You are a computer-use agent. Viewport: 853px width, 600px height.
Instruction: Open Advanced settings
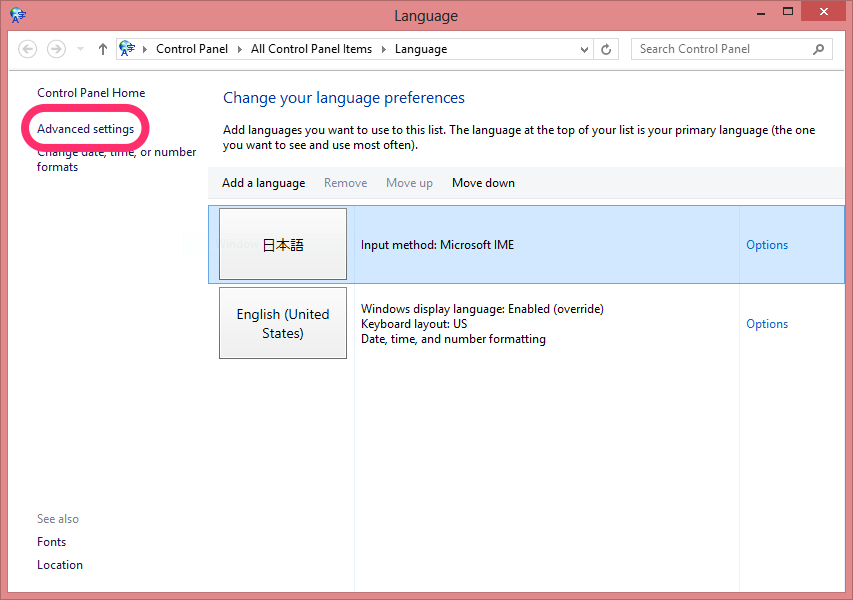pos(85,129)
